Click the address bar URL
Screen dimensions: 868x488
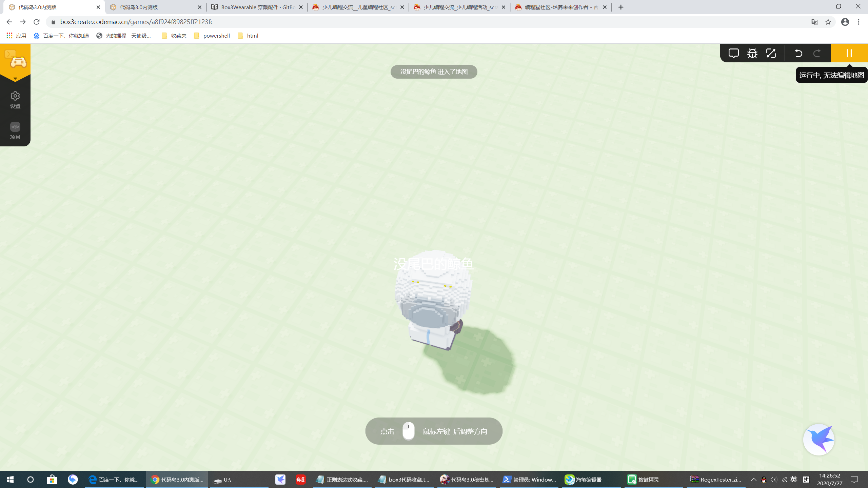point(137,22)
